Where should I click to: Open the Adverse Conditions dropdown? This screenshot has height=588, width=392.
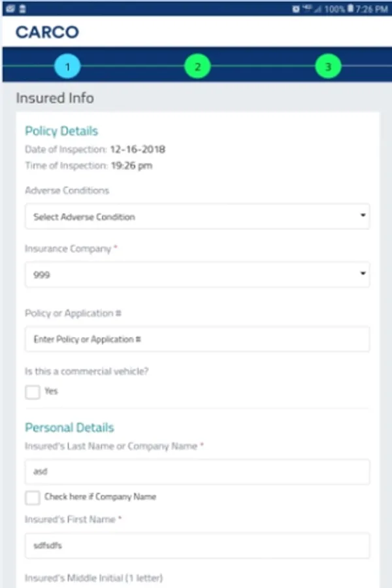coord(197,217)
